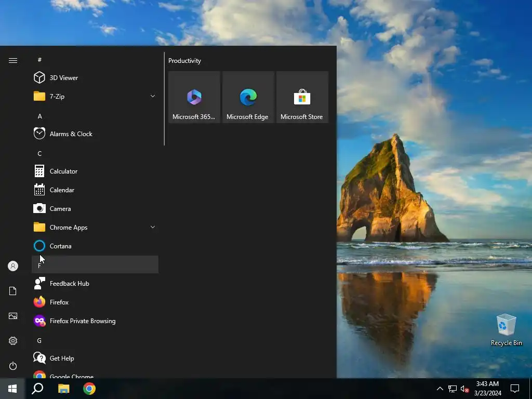Click the 'G' letter header
This screenshot has width=532, height=399.
[x=95, y=340]
